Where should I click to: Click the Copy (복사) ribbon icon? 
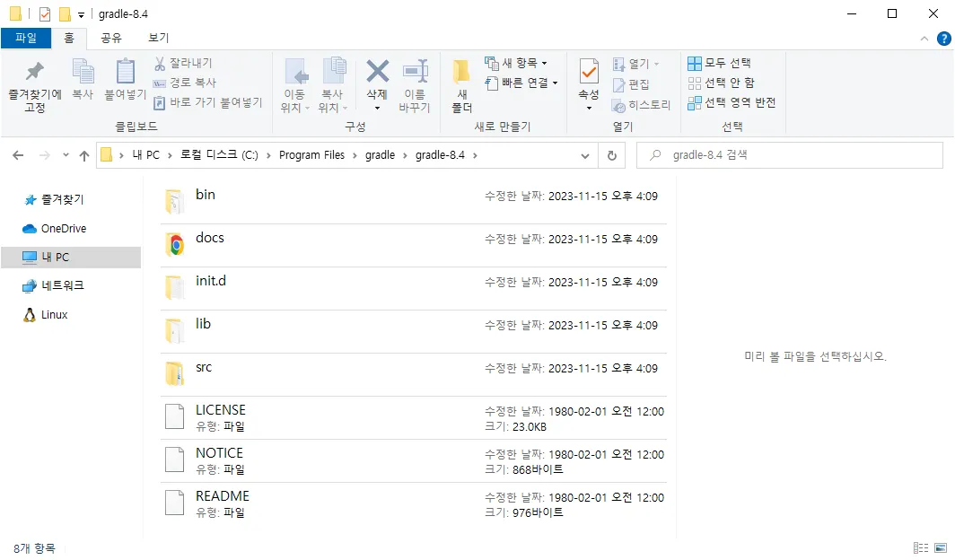[x=83, y=71]
